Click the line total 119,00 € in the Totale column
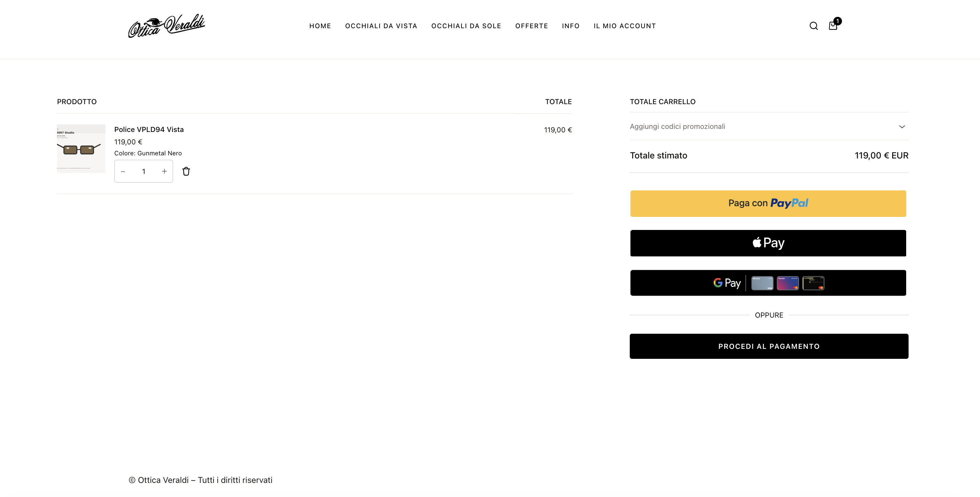This screenshot has width=980, height=497. pos(558,130)
